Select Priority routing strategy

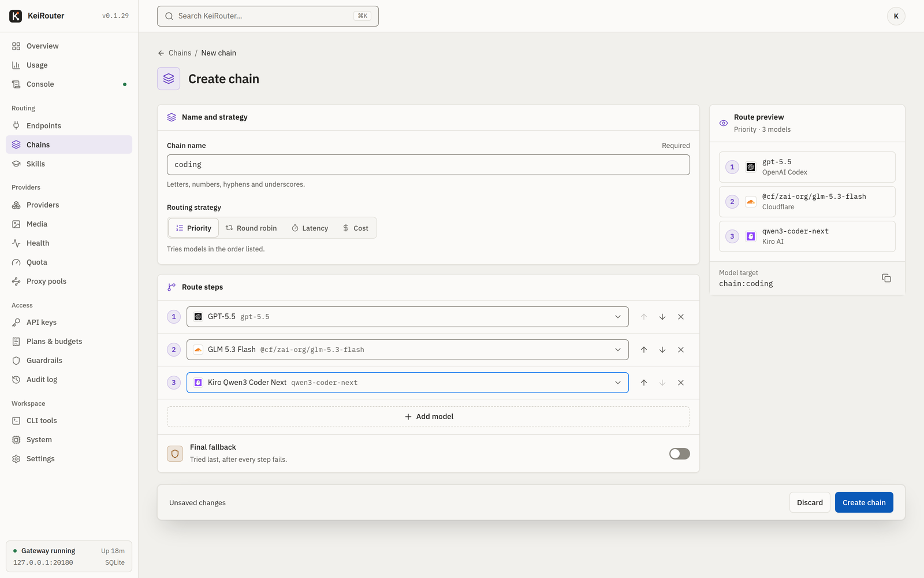point(193,228)
